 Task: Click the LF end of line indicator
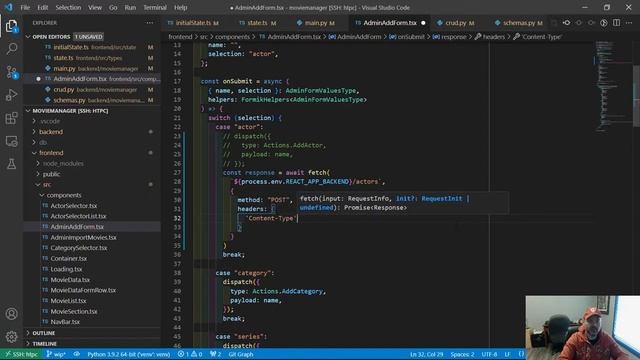[507, 354]
